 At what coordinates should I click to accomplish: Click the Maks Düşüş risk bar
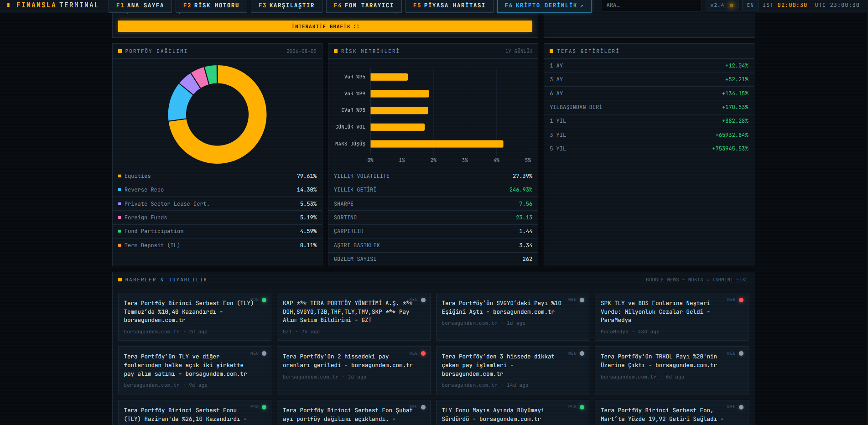437,144
